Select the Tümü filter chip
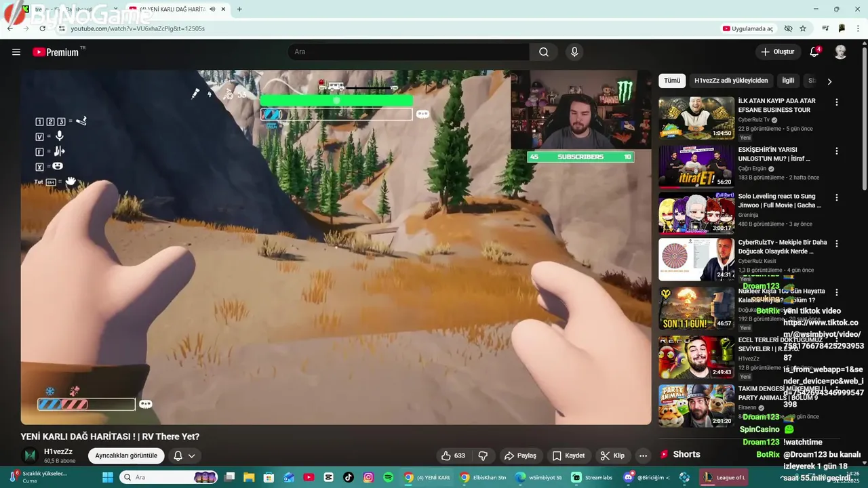The width and height of the screenshot is (868, 488). click(x=672, y=81)
